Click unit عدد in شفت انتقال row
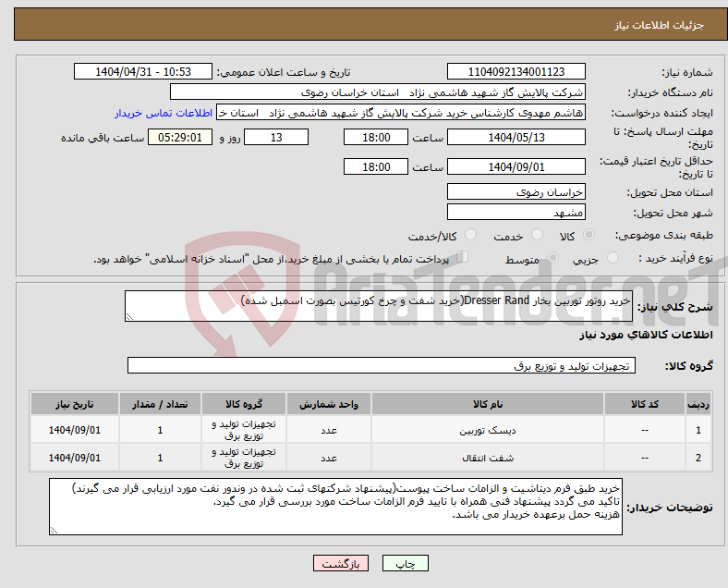728x588 pixels. coord(329,458)
